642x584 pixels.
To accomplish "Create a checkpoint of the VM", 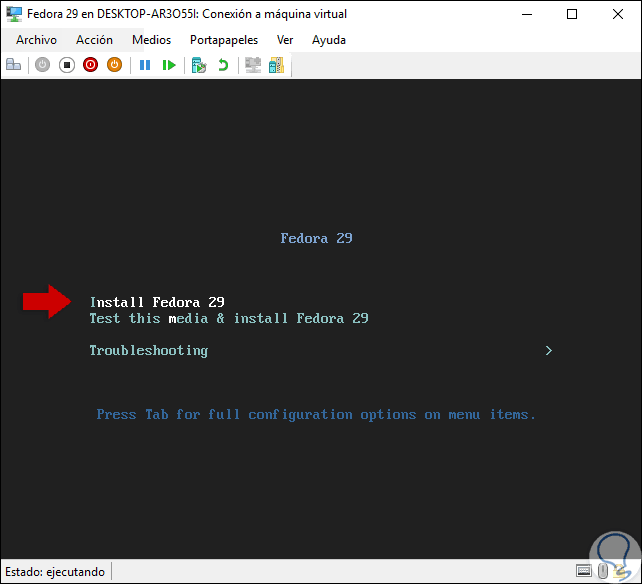I will point(199,65).
